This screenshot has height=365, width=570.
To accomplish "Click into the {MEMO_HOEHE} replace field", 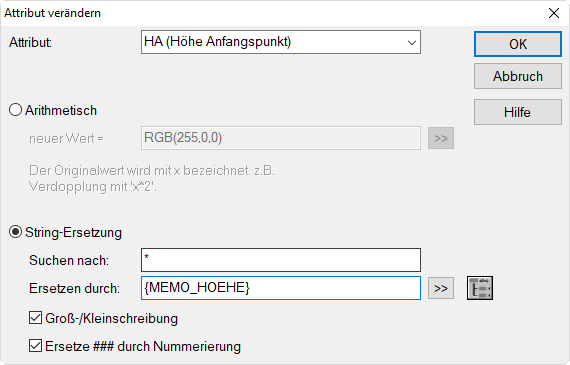I will (281, 288).
